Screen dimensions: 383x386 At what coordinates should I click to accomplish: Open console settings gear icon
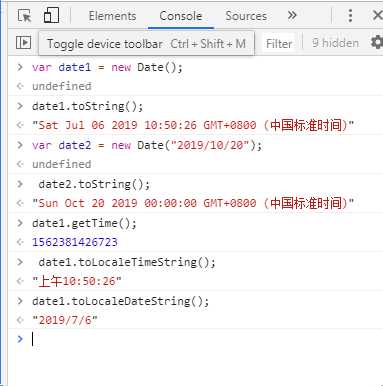point(377,43)
